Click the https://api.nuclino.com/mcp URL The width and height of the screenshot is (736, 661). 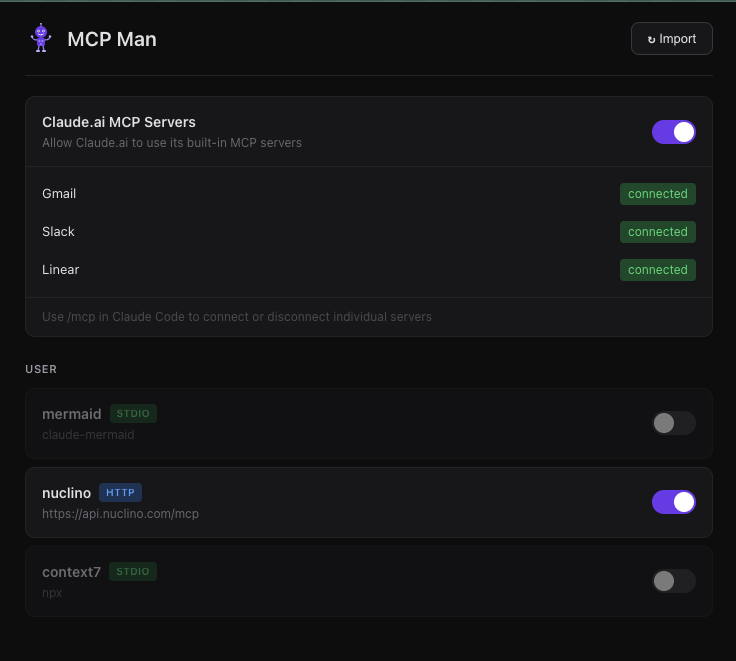coord(121,514)
